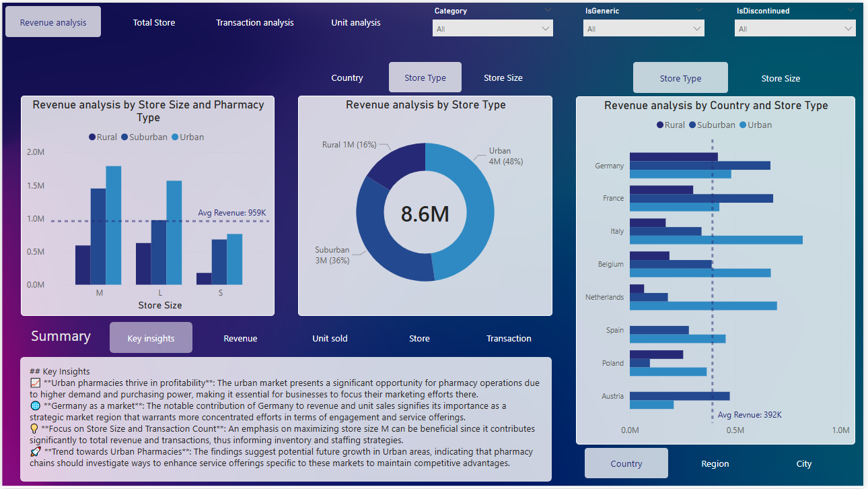The image size is (868, 489).
Task: Click the Rural legend dot in the country chart
Action: click(660, 125)
